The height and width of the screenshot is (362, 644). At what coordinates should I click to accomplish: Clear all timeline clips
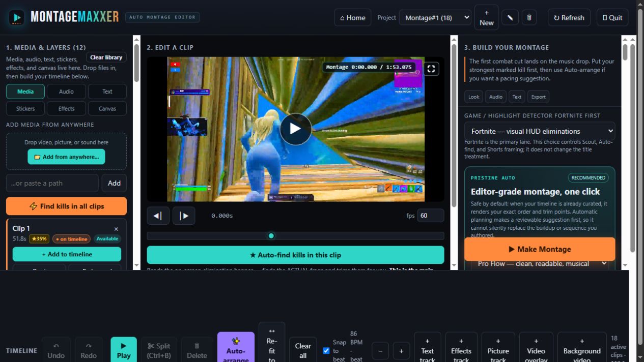tap(303, 350)
